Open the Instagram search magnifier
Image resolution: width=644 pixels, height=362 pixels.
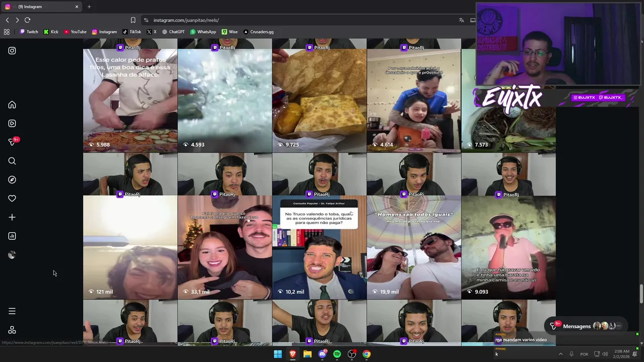[12, 161]
